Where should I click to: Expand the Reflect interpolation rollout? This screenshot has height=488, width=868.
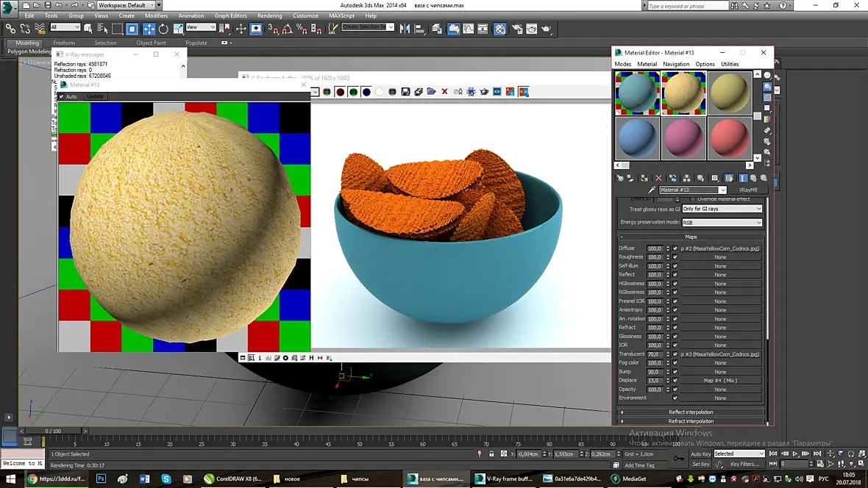point(691,412)
